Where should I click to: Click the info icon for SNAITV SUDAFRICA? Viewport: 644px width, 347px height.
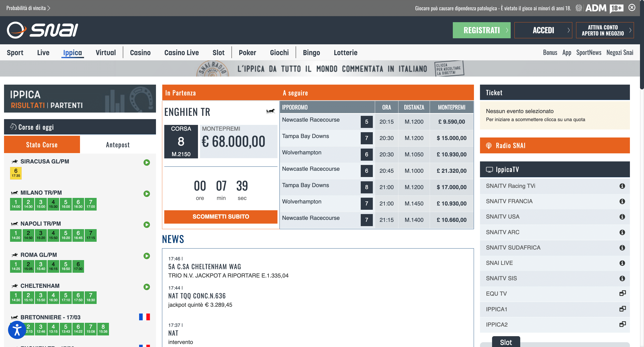[x=622, y=248]
